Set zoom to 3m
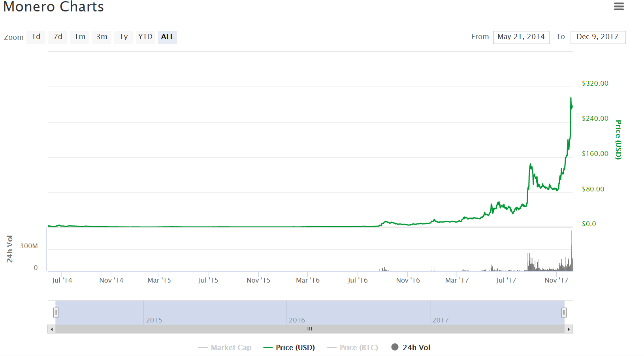The image size is (644, 356). [102, 37]
